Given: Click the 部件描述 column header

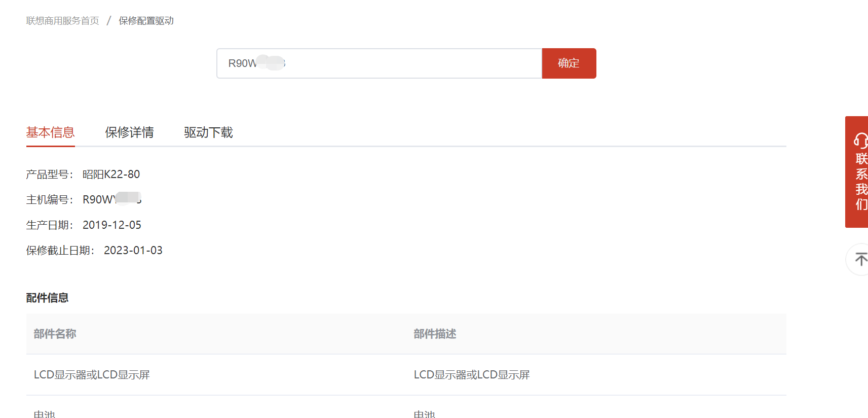Looking at the screenshot, I should point(435,334).
